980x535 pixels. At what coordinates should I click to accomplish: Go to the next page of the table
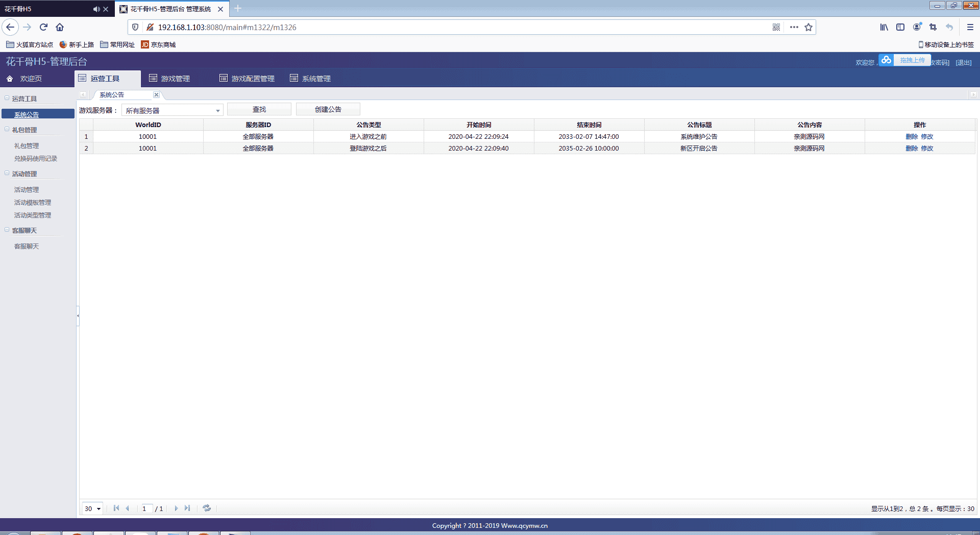point(176,508)
